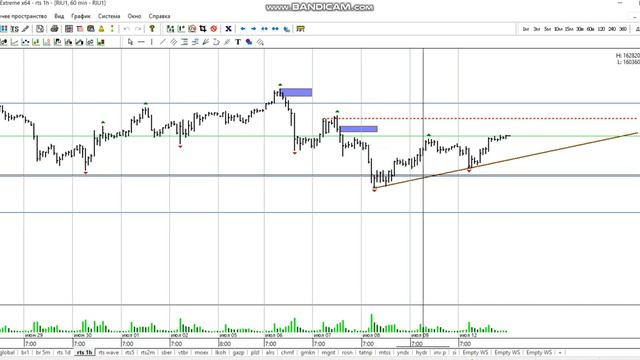Screen dimensions: 640x360
Task: Click the blue left arrow icon
Action: click(x=243, y=29)
